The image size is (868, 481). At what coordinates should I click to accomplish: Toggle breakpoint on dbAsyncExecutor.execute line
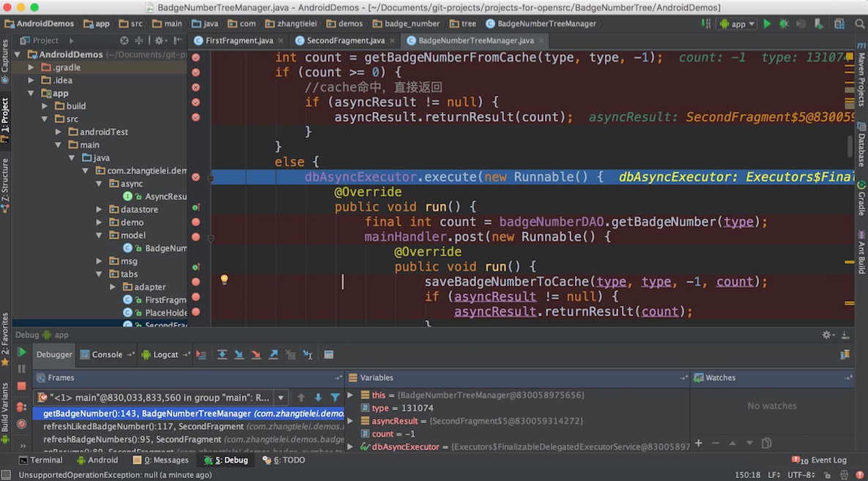click(x=196, y=177)
